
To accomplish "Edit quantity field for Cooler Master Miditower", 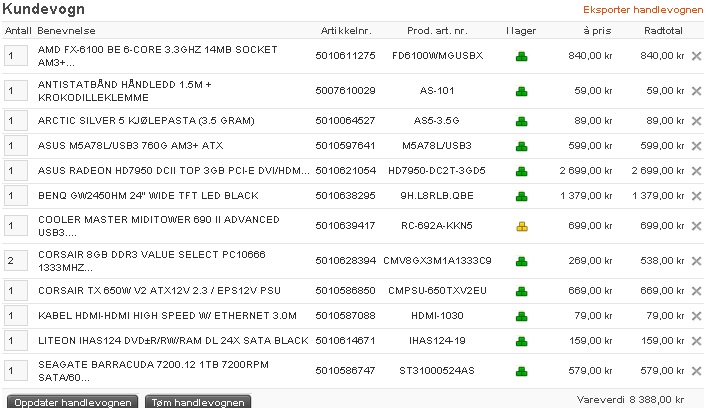I will pyautogui.click(x=16, y=225).
